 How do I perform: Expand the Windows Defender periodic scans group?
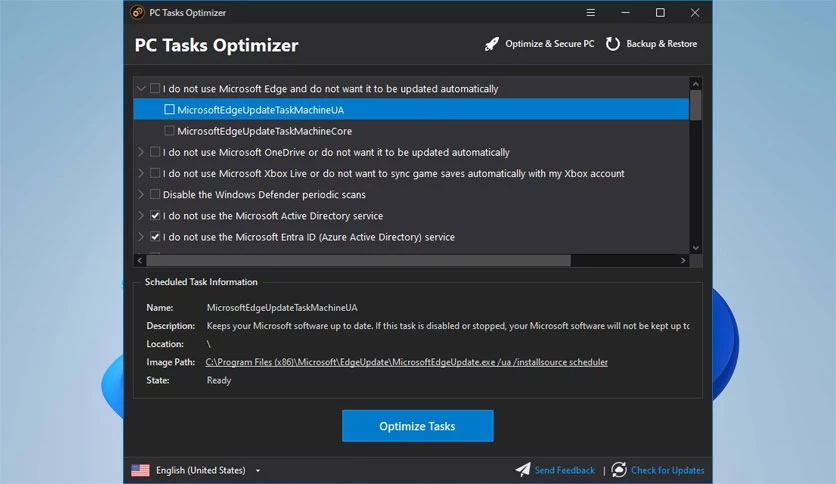[141, 195]
